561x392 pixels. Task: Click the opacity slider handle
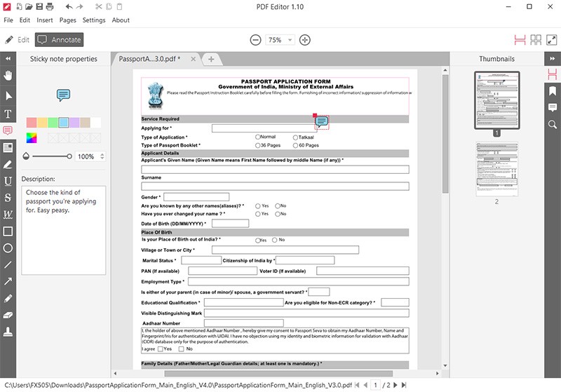(69, 156)
